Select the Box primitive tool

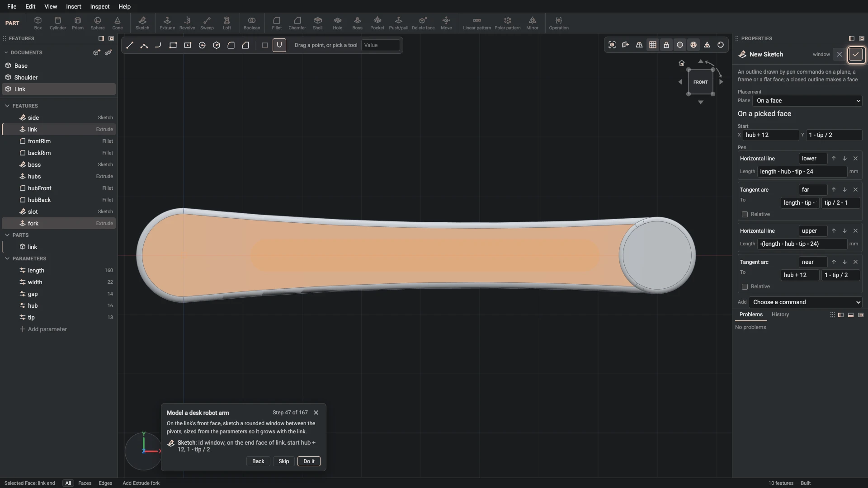(38, 23)
